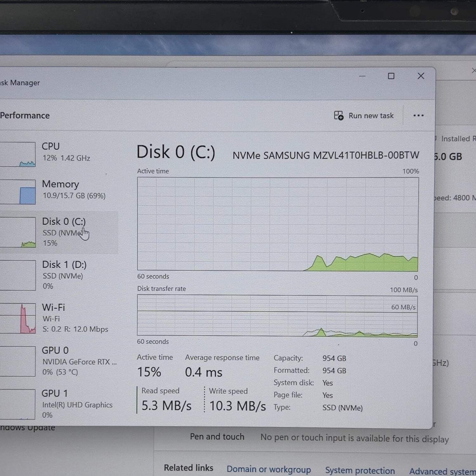The height and width of the screenshot is (476, 476).
Task: Click the S: 0.2 R: 12.0 Mbps reading
Action: pos(75,329)
